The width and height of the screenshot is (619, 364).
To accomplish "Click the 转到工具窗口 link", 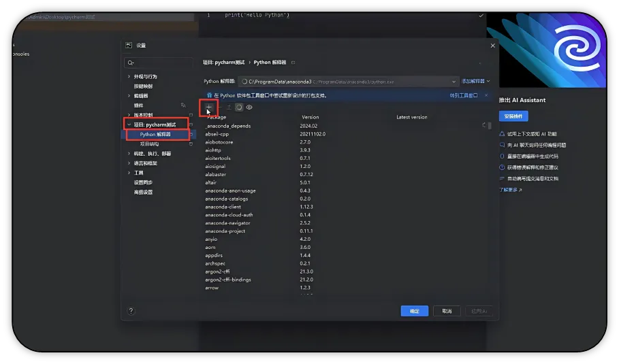I will (x=464, y=95).
